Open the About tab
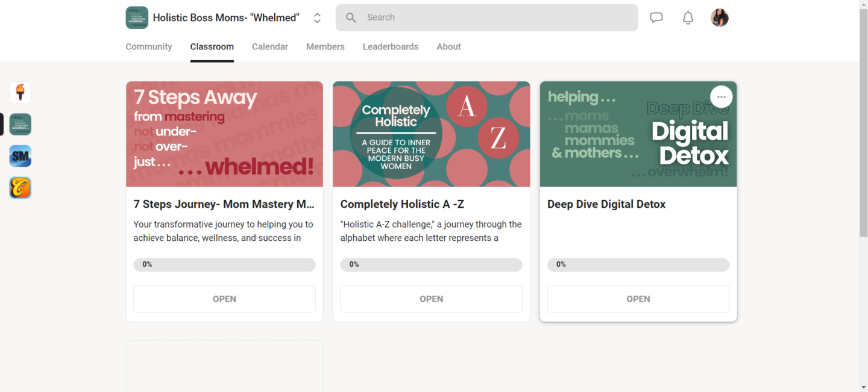This screenshot has height=392, width=868. 449,46
